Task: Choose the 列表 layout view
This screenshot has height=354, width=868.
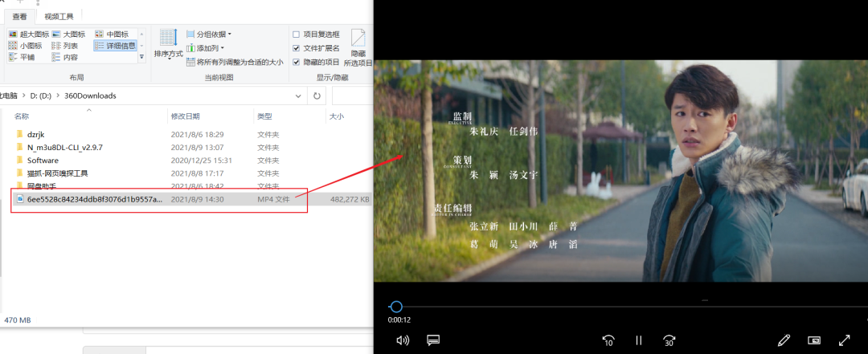Action: click(x=65, y=46)
